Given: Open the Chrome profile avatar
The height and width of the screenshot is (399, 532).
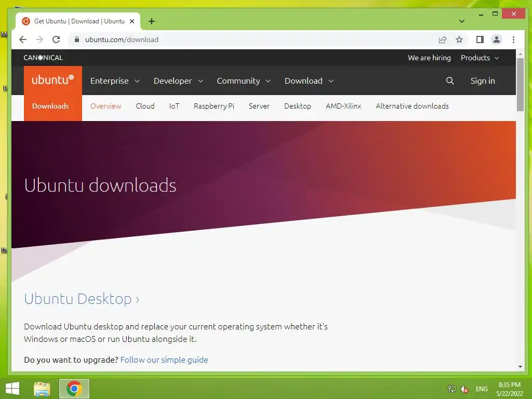Looking at the screenshot, I should point(496,39).
